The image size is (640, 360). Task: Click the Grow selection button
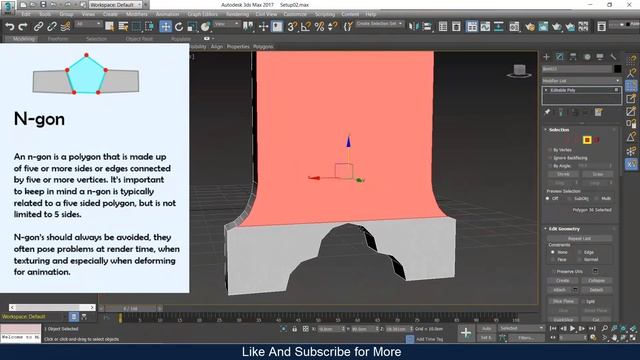tap(598, 174)
